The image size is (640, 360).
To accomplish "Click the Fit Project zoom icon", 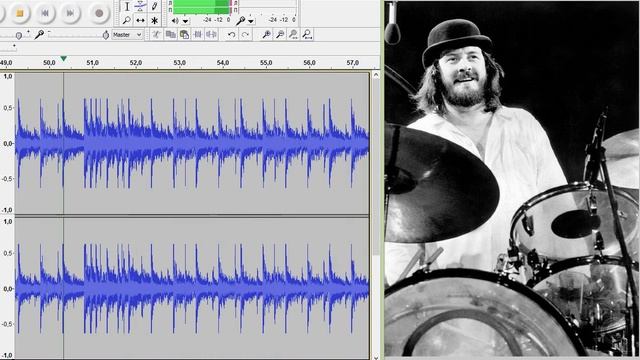I will coord(307,35).
